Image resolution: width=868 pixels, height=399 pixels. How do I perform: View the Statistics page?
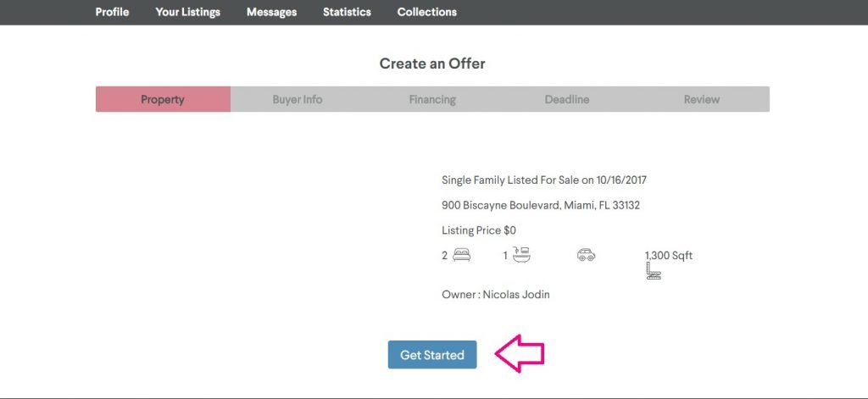347,12
